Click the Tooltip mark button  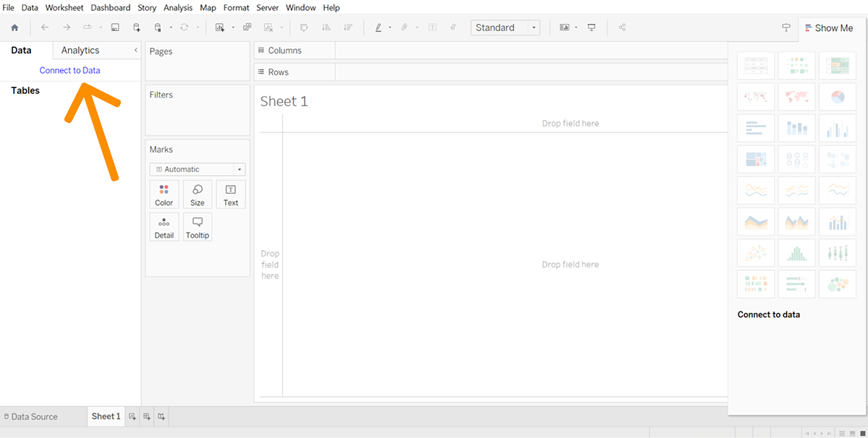[x=197, y=227]
